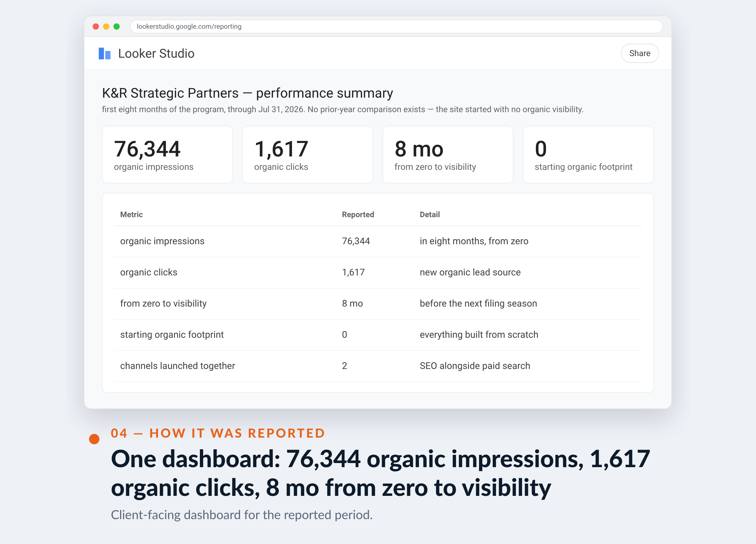Click 'everything built from scratch' detail cell
Screen dimensions: 756x544
click(x=479, y=334)
